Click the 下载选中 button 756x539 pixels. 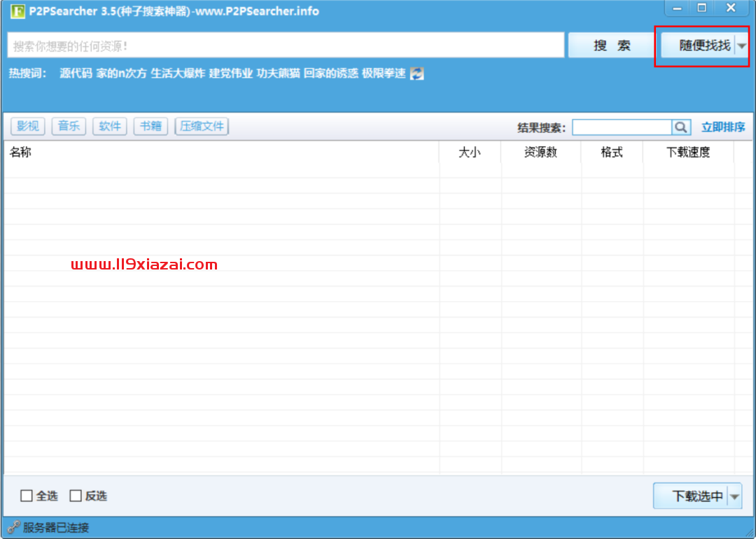point(691,496)
